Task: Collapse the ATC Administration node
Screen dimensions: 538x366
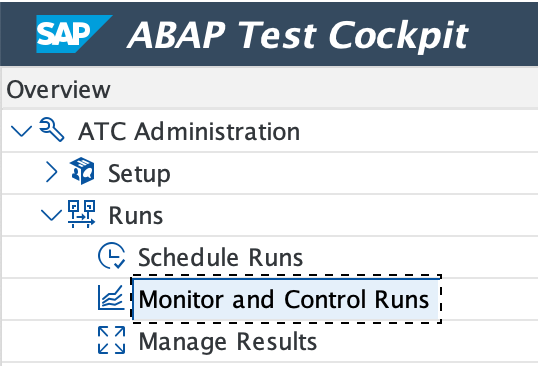Action: coord(21,131)
